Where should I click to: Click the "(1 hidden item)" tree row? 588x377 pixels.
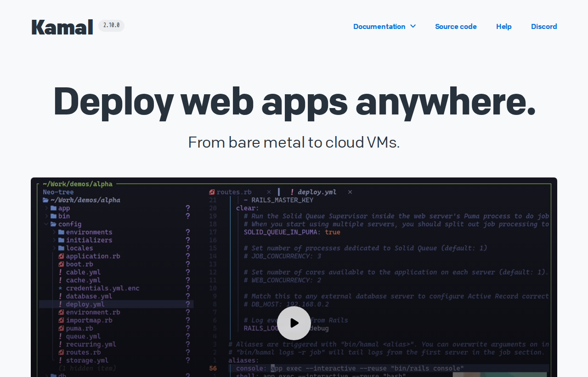(87, 368)
